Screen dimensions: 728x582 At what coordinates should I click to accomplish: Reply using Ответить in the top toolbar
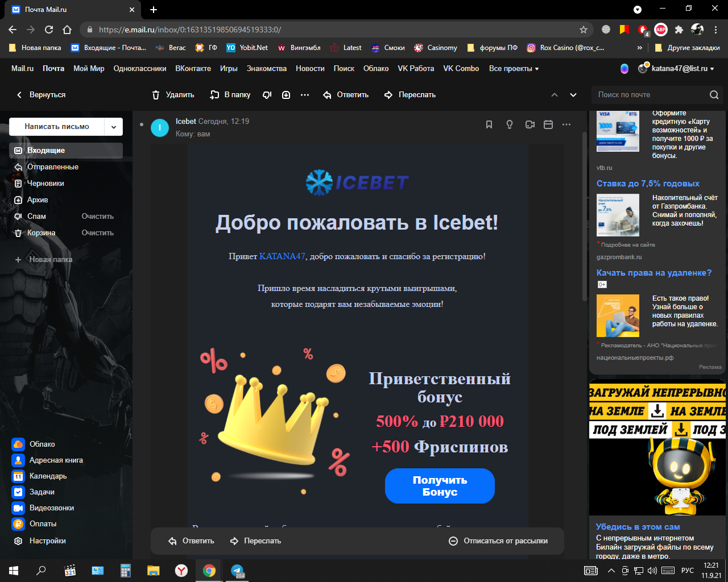[x=346, y=95]
